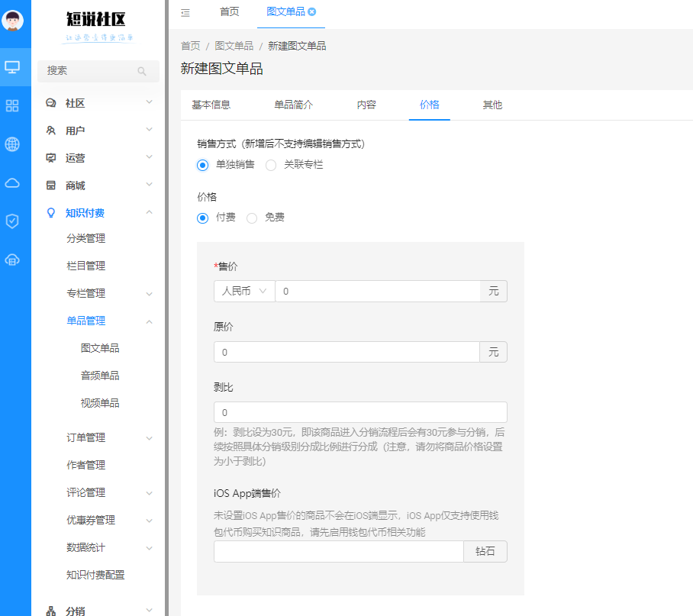This screenshot has height=616, width=693.
Task: Expand the 订单管理 submenu
Action: [x=150, y=438]
